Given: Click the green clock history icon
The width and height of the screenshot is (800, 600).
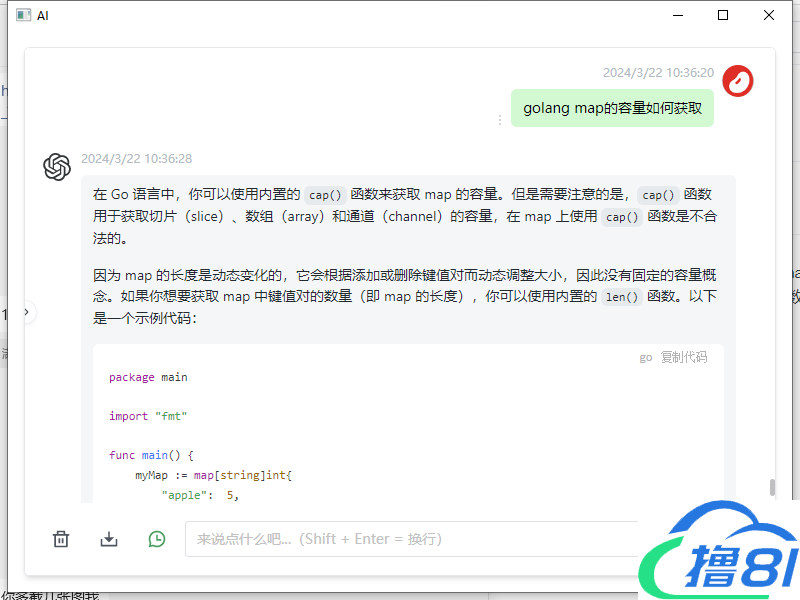Looking at the screenshot, I should (x=157, y=539).
